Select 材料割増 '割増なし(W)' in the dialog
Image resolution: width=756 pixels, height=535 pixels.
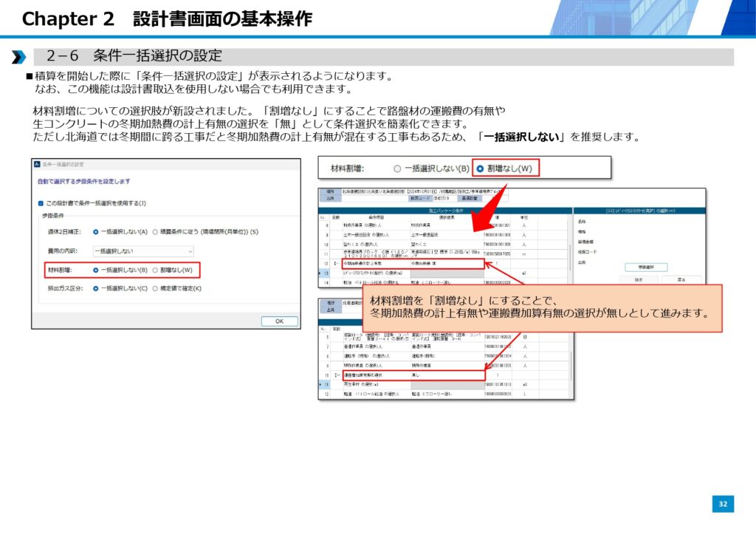(156, 270)
